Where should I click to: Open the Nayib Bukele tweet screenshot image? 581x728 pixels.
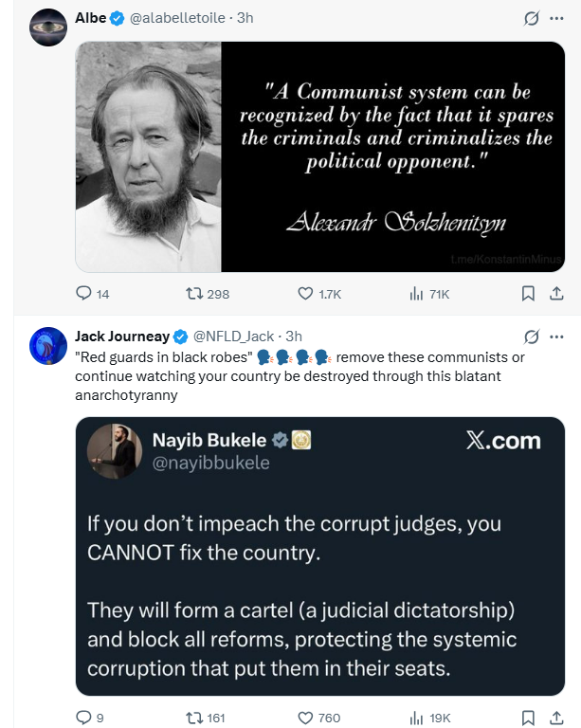(320, 556)
